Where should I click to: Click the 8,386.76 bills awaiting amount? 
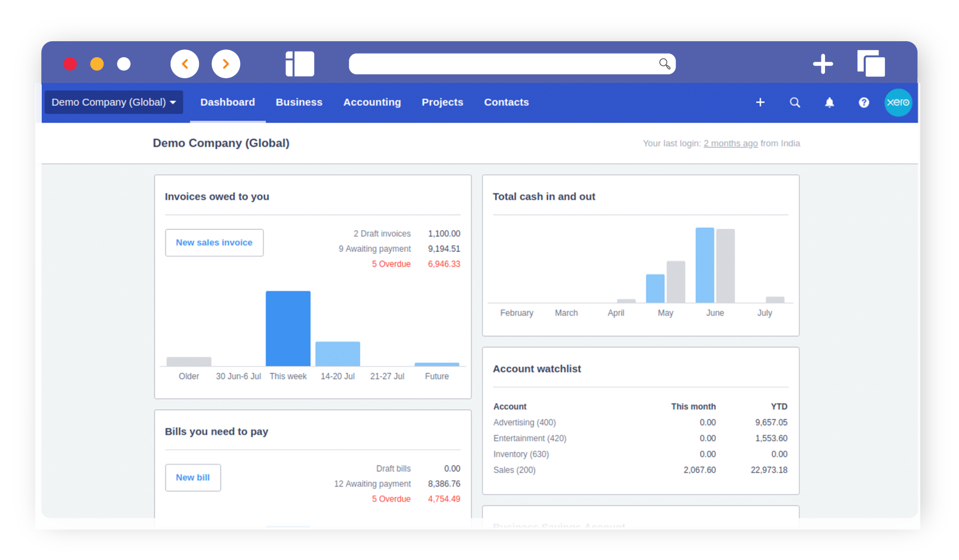tap(444, 484)
